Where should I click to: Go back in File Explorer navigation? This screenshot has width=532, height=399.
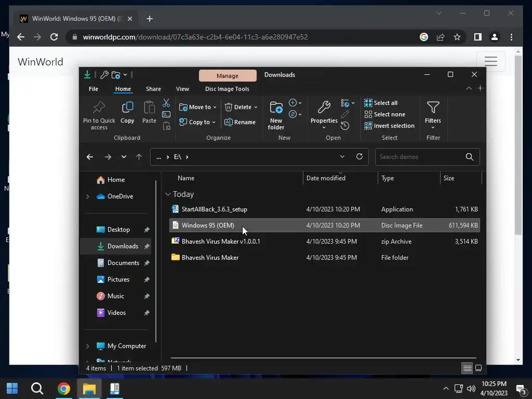tap(90, 157)
